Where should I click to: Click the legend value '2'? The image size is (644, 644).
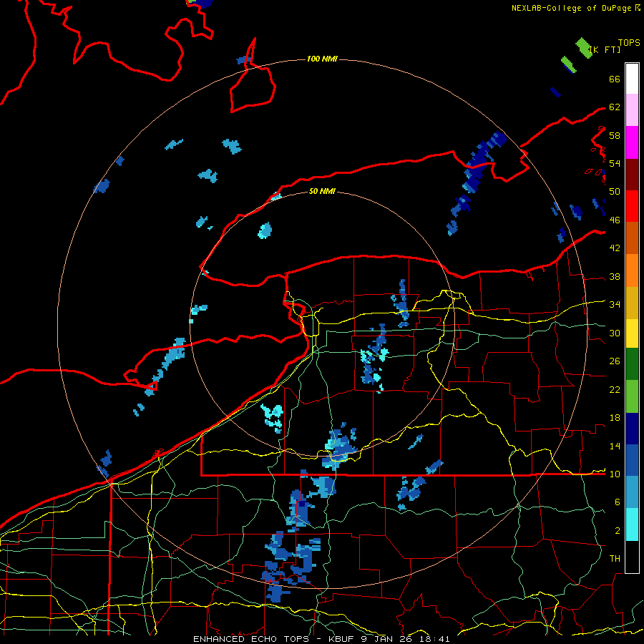[618, 531]
